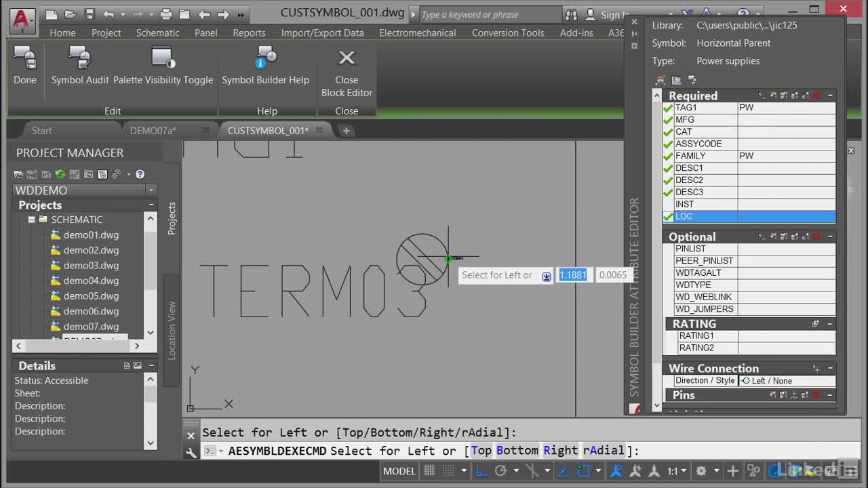
Task: Toggle polar tracking in status bar
Action: click(x=500, y=471)
